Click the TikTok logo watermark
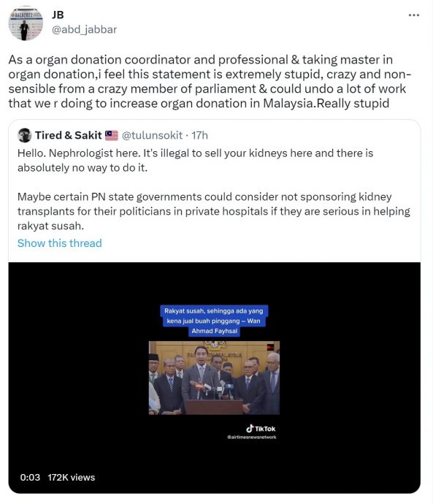The image size is (433, 504). coord(261,429)
